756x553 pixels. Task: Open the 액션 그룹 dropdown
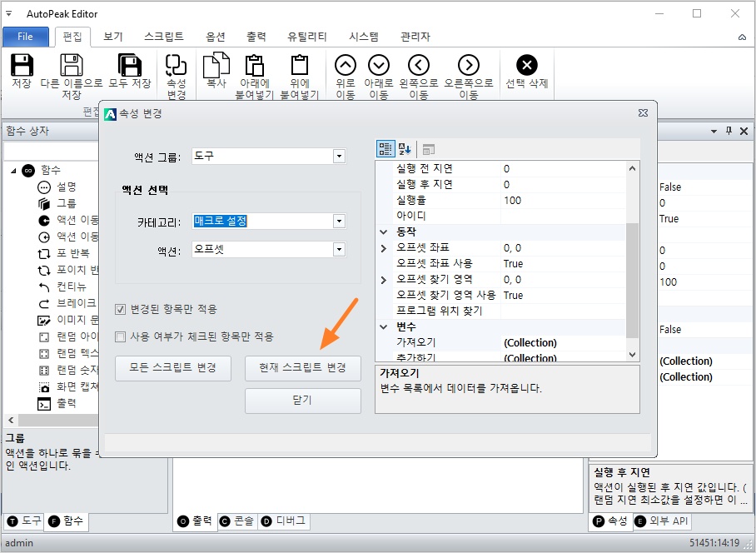coord(339,157)
